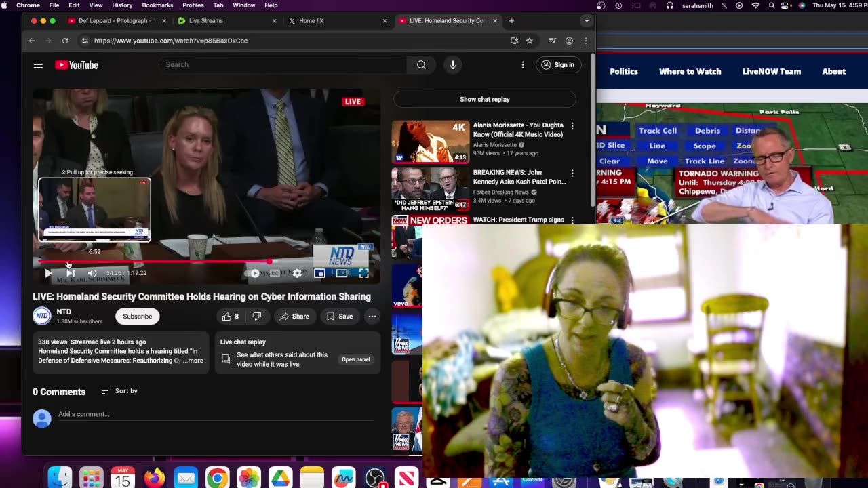Open video player settings gear
This screenshot has height=488, width=868.
[x=297, y=273]
